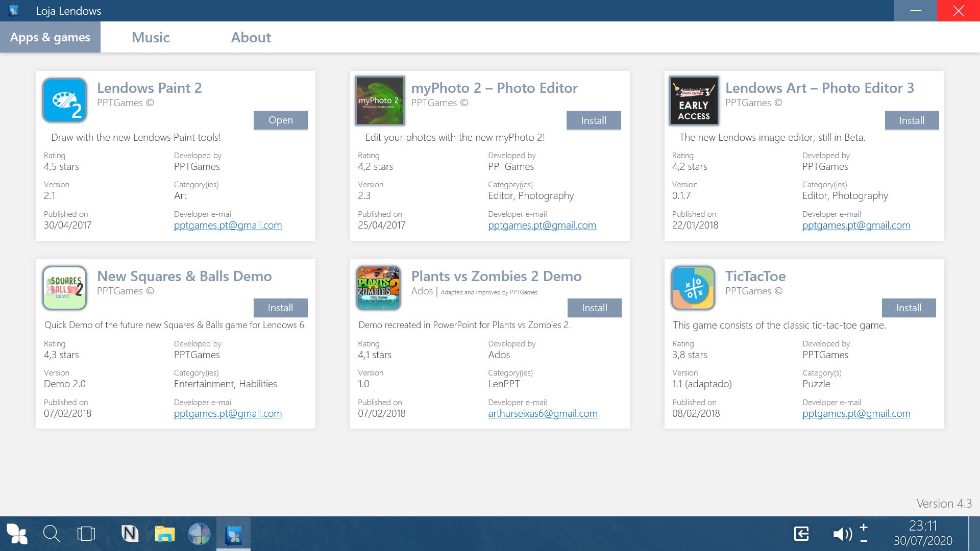This screenshot has width=980, height=551.
Task: Click the arthurseixas6@gmail.com link
Action: point(543,413)
